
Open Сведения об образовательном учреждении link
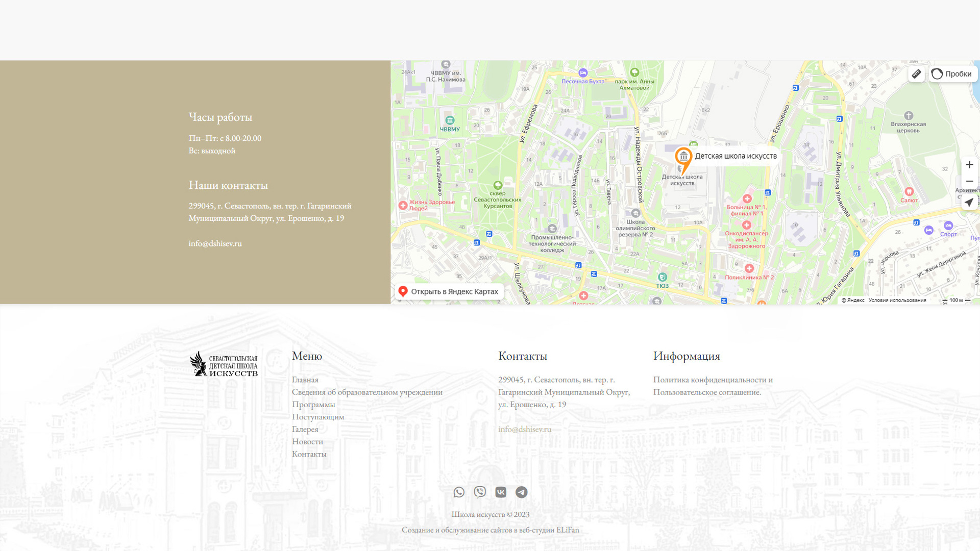(x=367, y=392)
